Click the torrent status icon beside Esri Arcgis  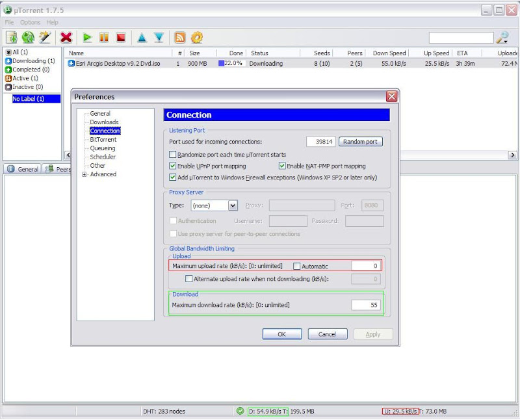(71, 63)
